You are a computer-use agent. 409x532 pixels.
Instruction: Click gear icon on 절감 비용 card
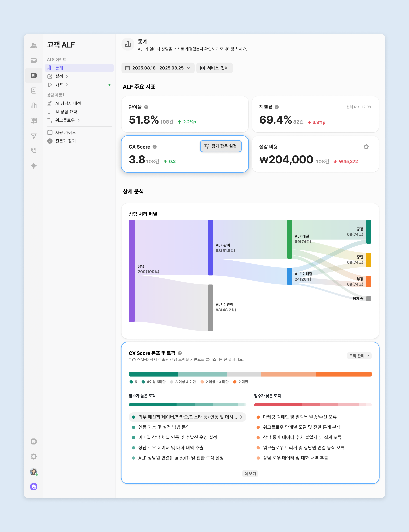(366, 147)
